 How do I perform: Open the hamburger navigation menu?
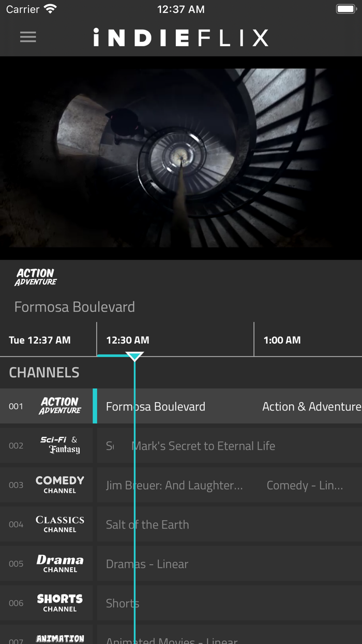(x=28, y=36)
